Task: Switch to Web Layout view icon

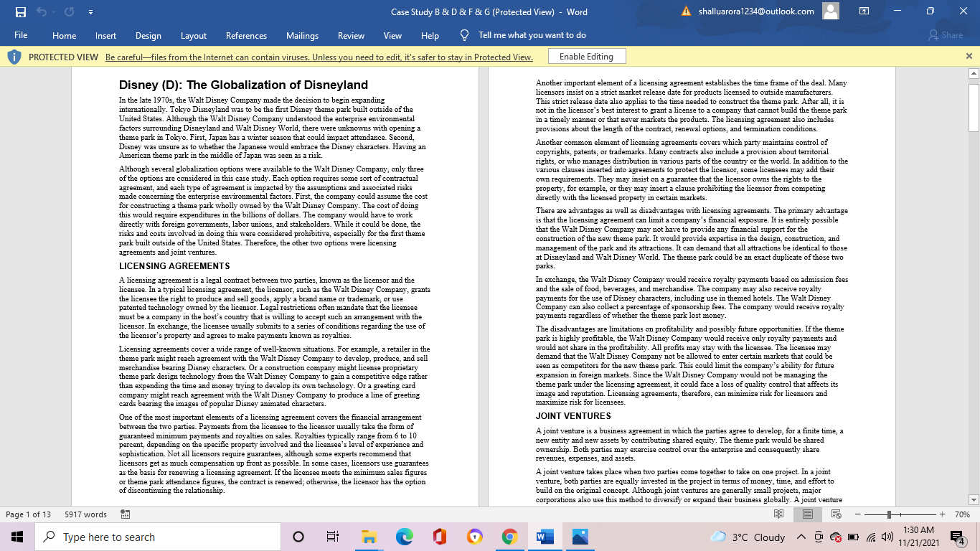Action: [x=836, y=514]
